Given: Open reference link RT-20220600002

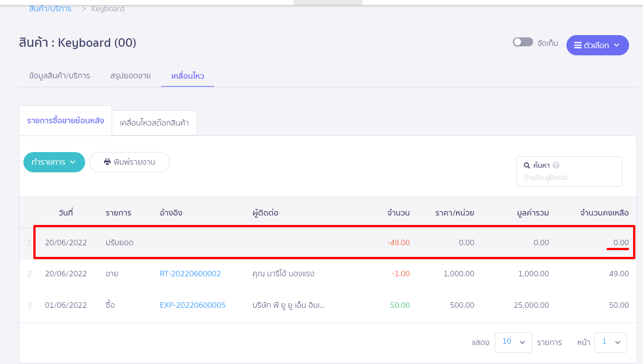Looking at the screenshot, I should 190,274.
